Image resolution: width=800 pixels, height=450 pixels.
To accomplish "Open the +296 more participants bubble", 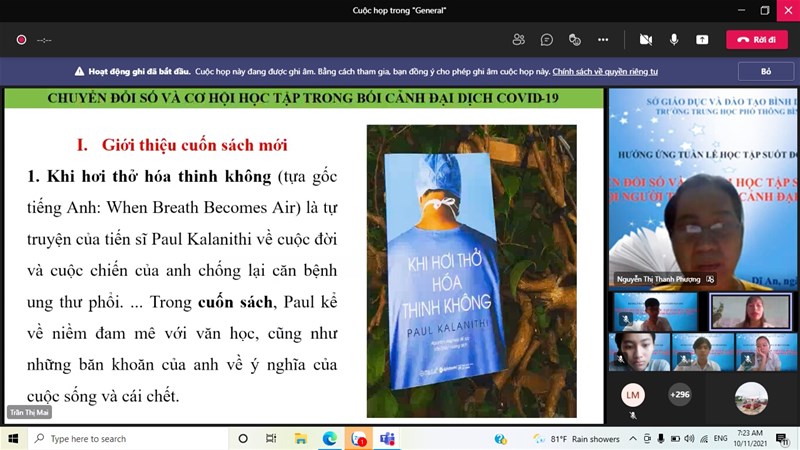I will coord(680,394).
